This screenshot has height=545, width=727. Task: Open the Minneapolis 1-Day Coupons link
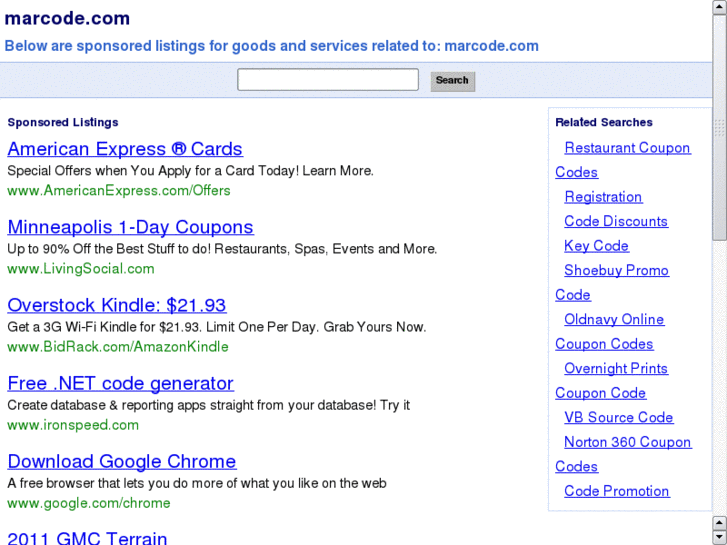[x=130, y=227]
